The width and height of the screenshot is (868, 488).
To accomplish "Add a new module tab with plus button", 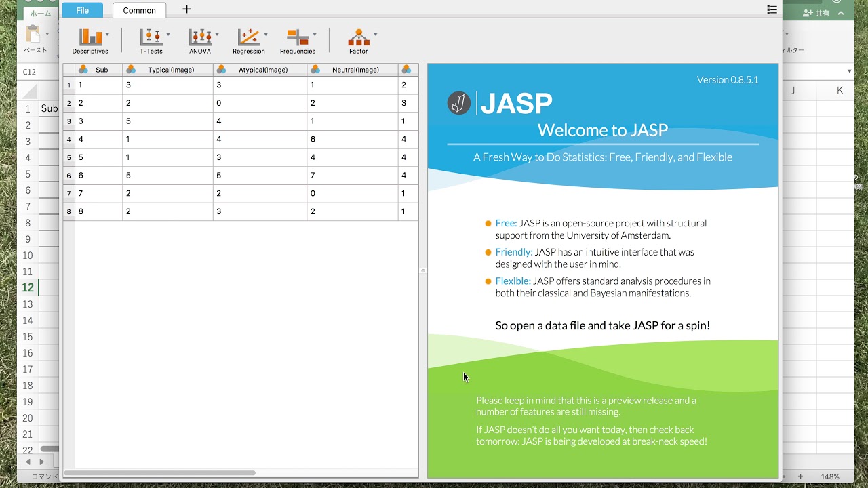I will (187, 9).
